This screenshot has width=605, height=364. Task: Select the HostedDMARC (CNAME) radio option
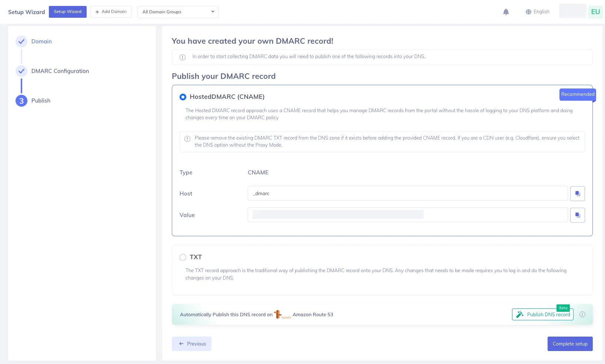point(183,97)
